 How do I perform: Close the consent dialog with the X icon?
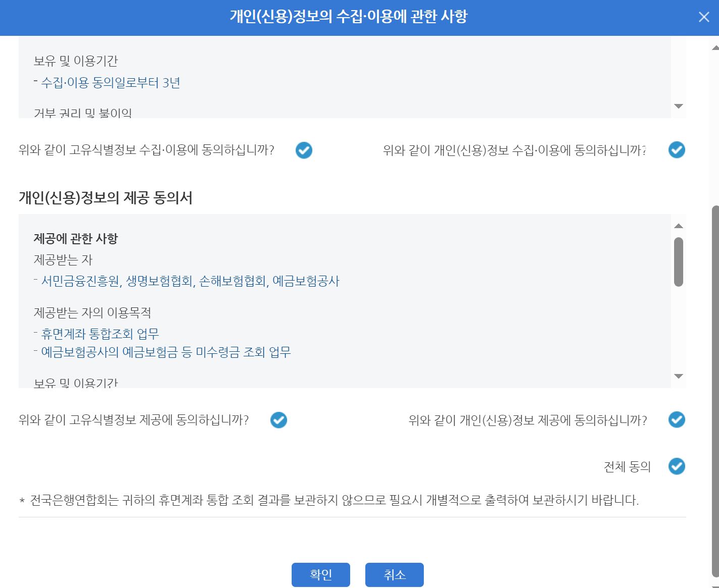(x=703, y=17)
